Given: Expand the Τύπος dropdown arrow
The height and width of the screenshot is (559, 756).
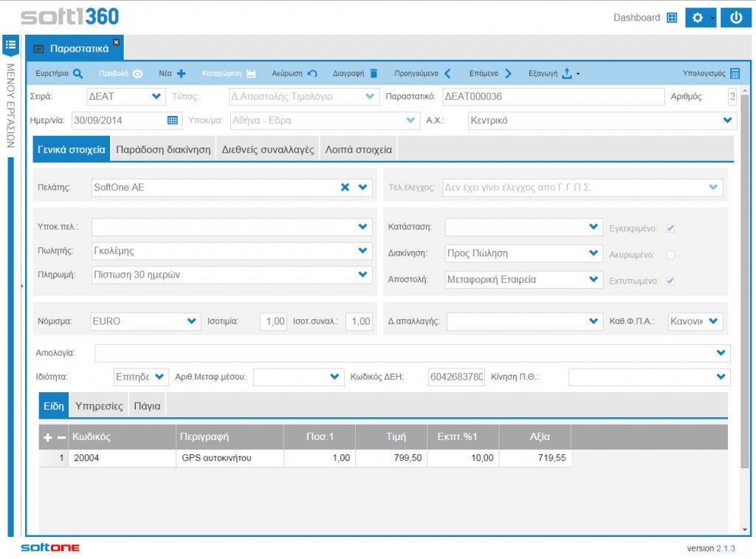Looking at the screenshot, I should point(369,97).
